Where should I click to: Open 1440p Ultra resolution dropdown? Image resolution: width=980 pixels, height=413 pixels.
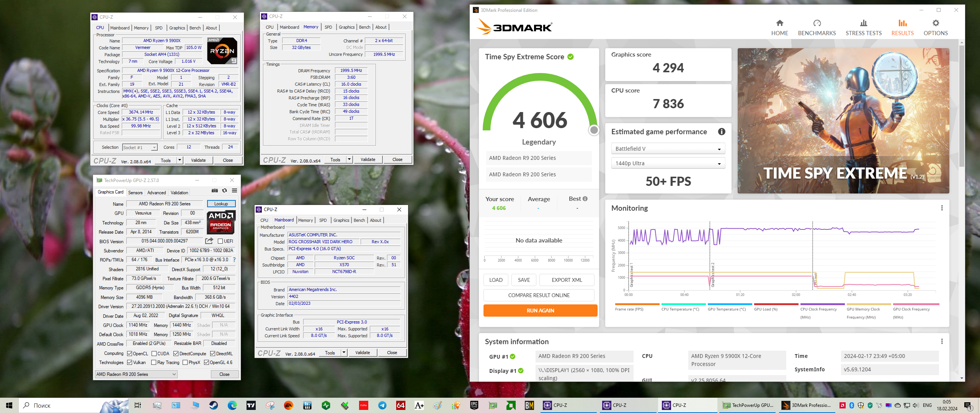pos(668,163)
